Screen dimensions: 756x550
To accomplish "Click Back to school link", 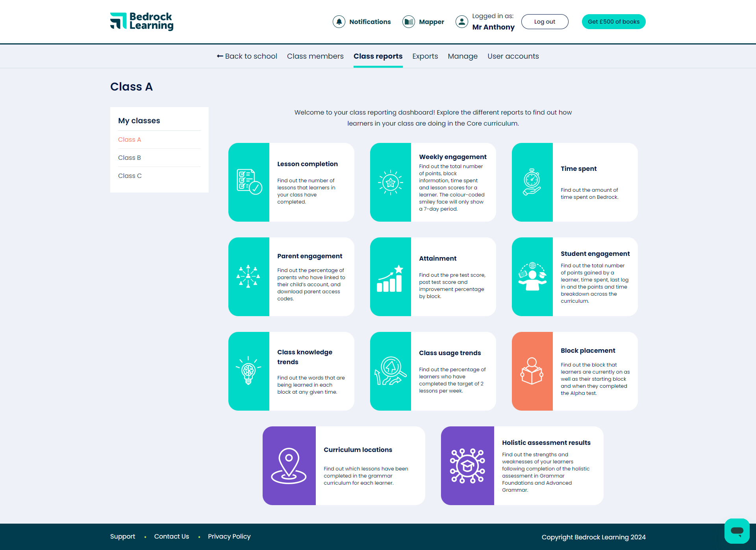I will [x=247, y=56].
